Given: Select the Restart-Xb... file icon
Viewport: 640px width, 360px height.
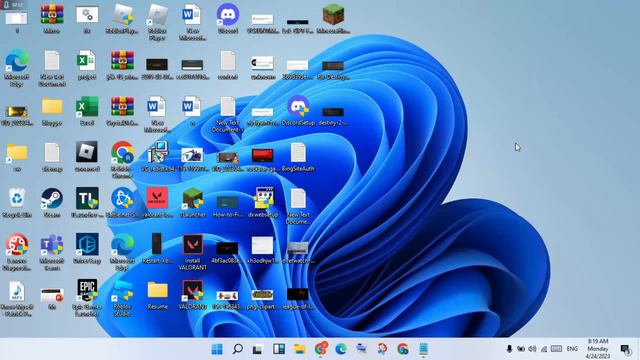Looking at the screenshot, I should point(157,244).
